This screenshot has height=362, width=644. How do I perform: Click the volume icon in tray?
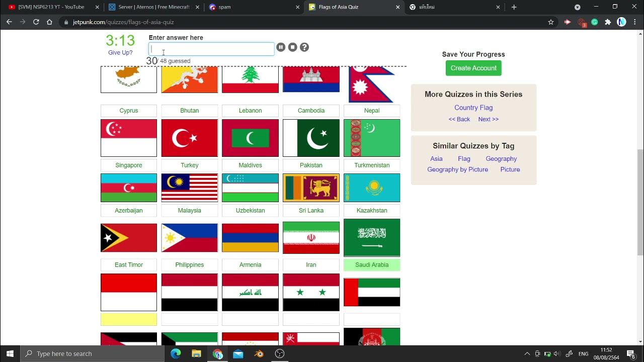[557, 353]
